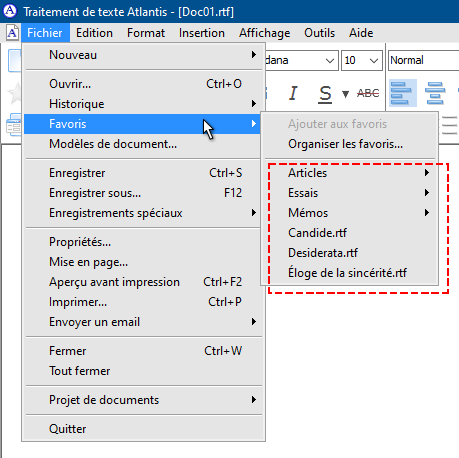Viewport: 459px width, 458px height.
Task: Open the Normal style combo box
Action: (x=424, y=61)
